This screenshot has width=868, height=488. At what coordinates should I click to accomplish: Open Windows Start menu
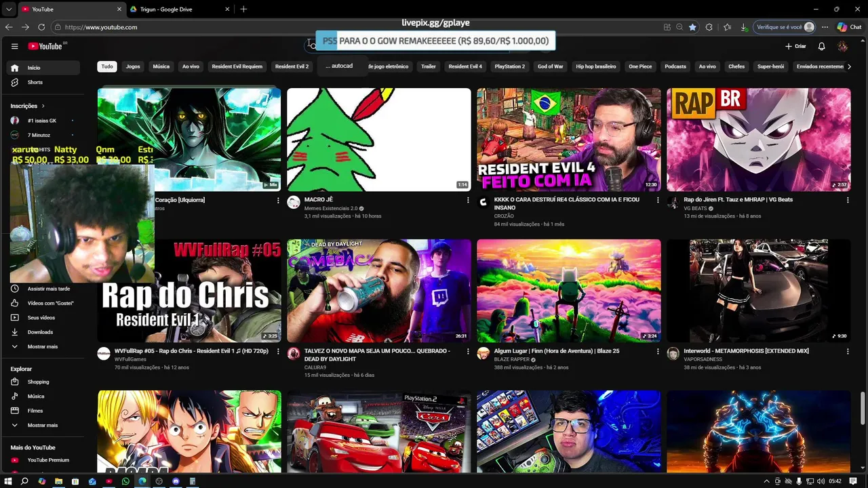[8, 481]
